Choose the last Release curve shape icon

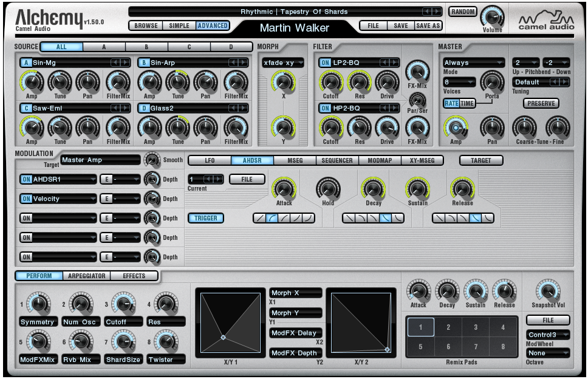point(488,218)
